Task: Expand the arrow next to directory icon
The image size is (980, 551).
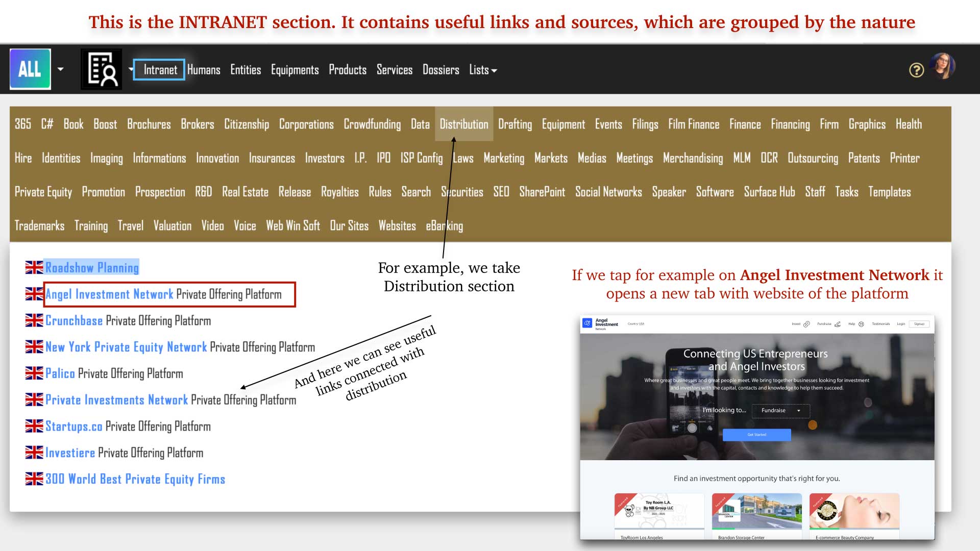Action: tap(130, 69)
